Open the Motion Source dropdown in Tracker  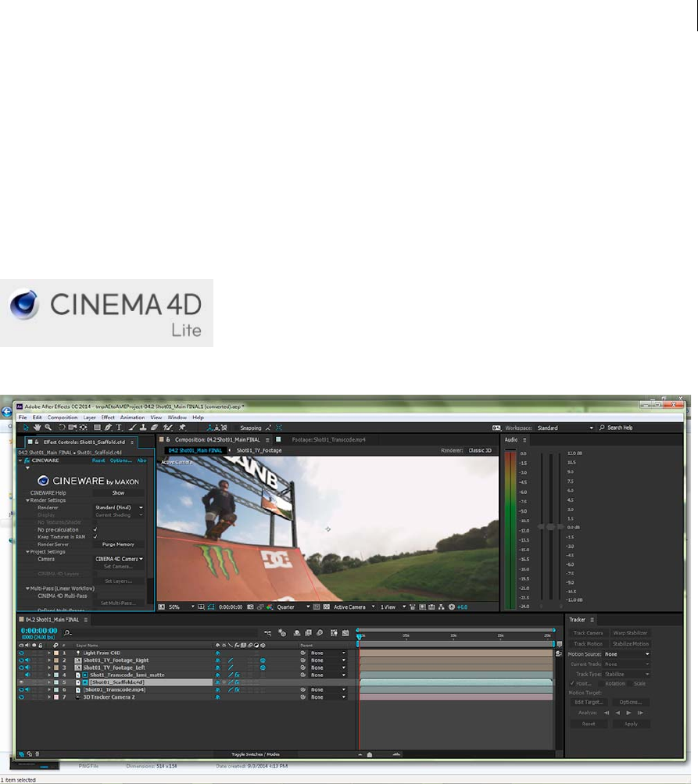tap(627, 654)
